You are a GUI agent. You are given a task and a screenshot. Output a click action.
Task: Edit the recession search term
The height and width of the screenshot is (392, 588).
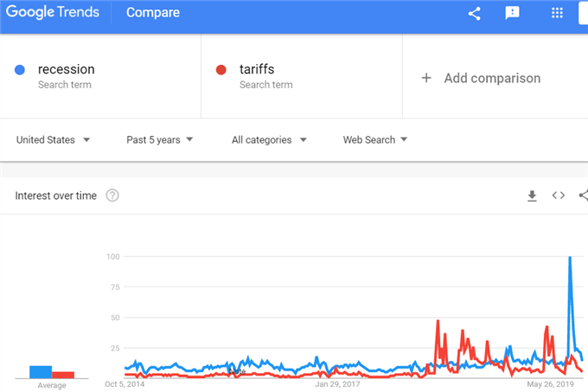click(67, 69)
